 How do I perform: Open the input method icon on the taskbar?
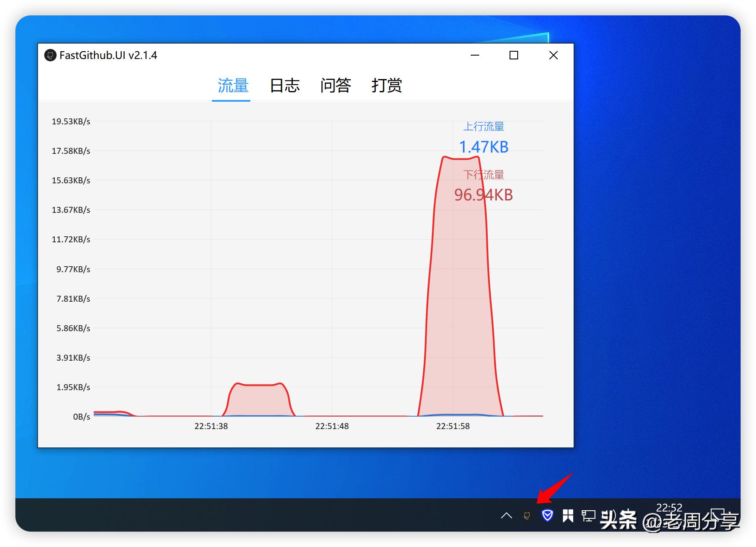point(568,516)
